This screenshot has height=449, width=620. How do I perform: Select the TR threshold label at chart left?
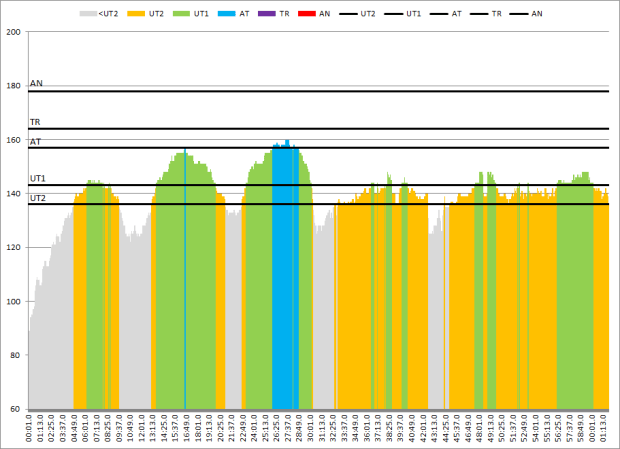click(36, 122)
